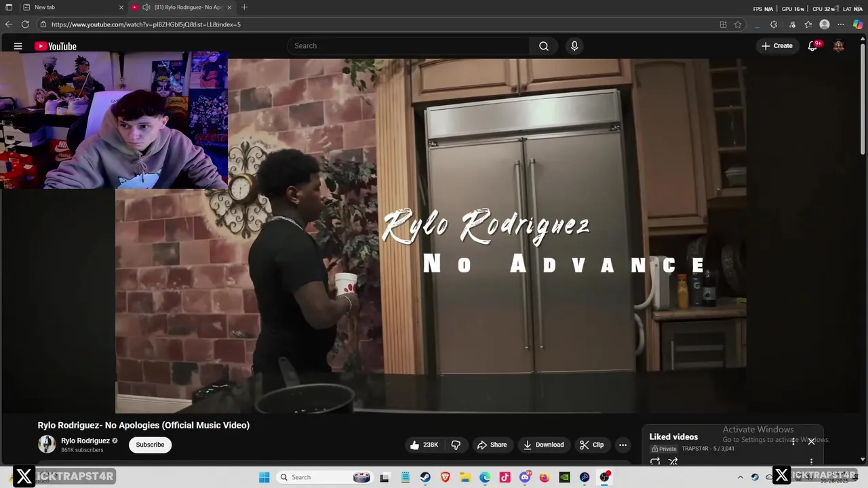The image size is (868, 488).
Task: Close the Liked videos playlist panel
Action: tap(811, 441)
